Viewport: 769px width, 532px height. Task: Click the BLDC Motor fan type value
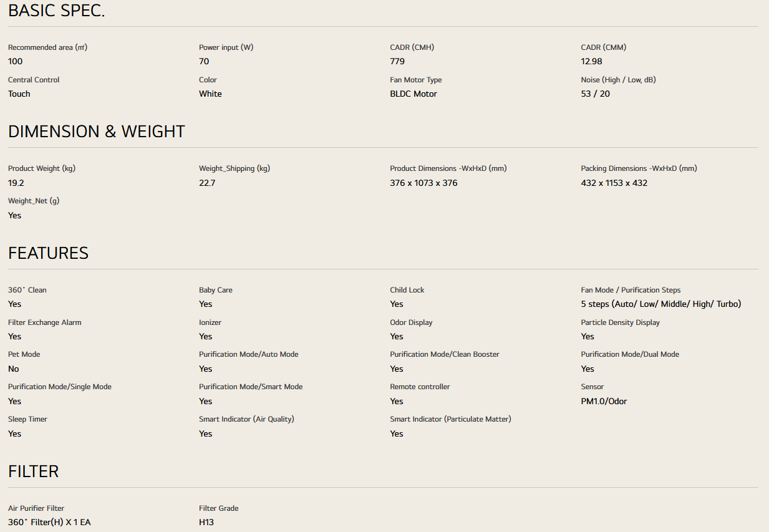414,94
